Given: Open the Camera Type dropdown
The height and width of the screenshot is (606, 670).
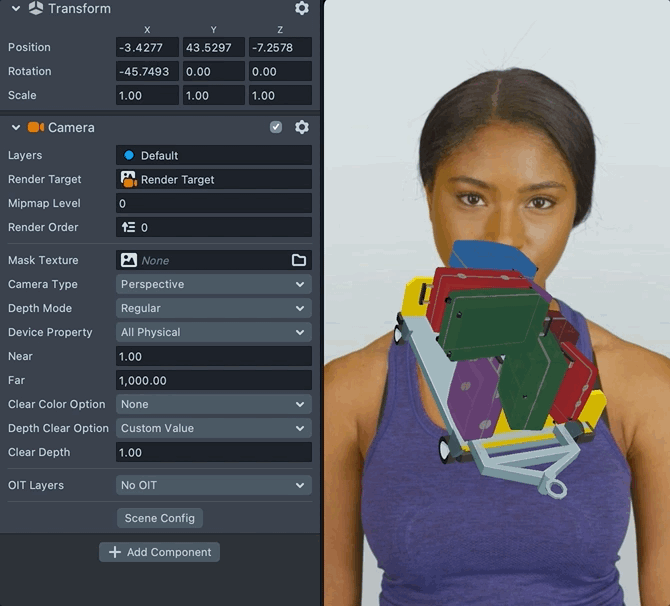Looking at the screenshot, I should tap(214, 284).
